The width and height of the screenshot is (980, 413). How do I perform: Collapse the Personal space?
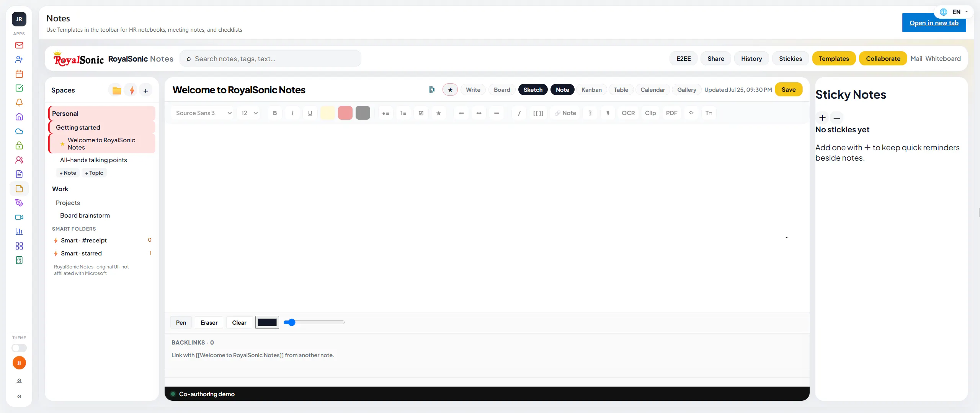click(x=102, y=114)
